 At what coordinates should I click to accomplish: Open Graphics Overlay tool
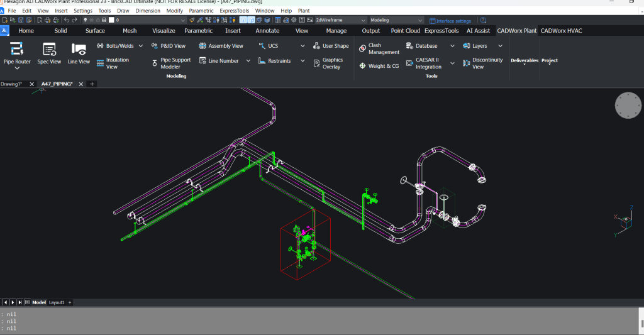coord(328,63)
